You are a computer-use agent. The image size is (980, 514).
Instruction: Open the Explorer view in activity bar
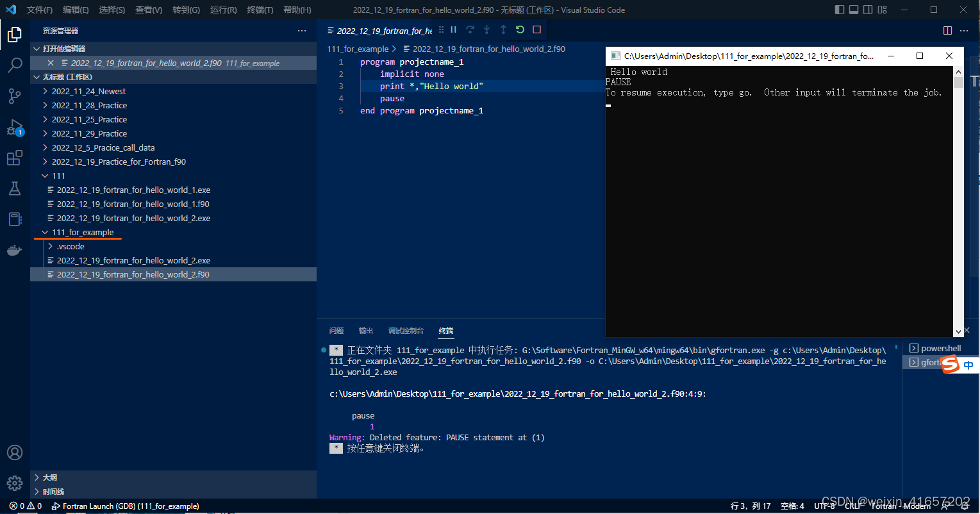15,34
